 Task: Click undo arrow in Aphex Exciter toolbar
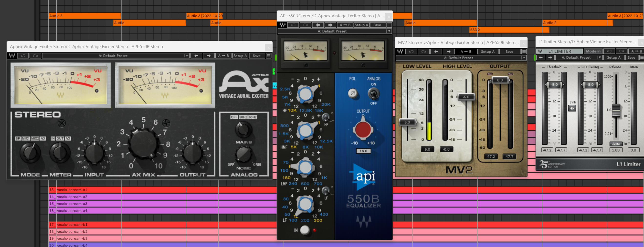(23, 56)
